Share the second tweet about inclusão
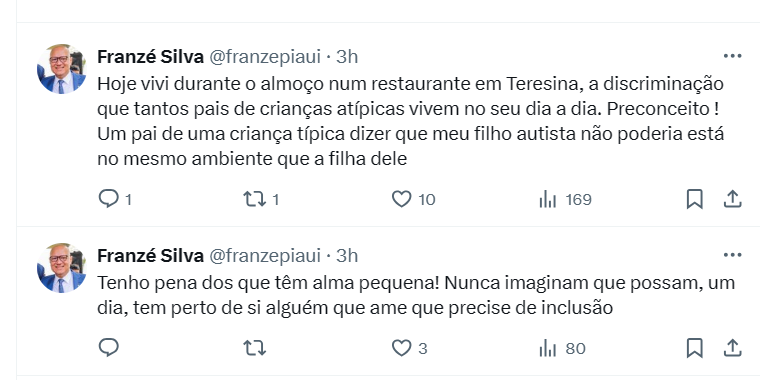This screenshot has width=760, height=380. point(733,348)
